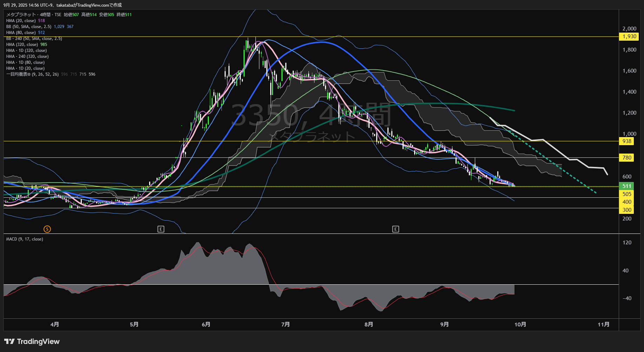The image size is (644, 352).
Task: Click the 505 yellow price label
Action: 627,194
